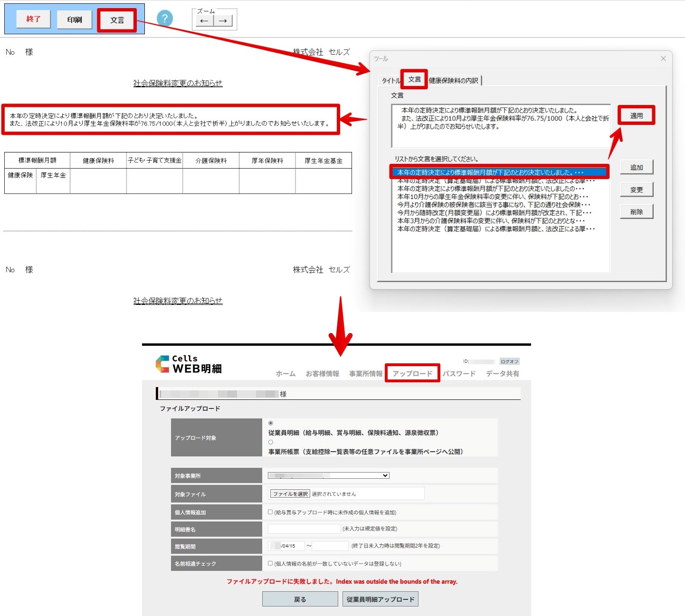
Task: Click the Cells WEB明細 logo
Action: [x=189, y=364]
